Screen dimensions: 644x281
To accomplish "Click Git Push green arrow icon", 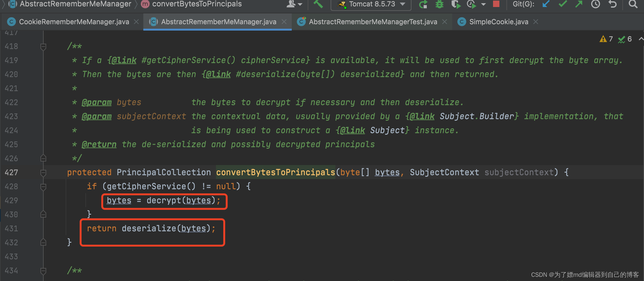I will click(x=579, y=4).
